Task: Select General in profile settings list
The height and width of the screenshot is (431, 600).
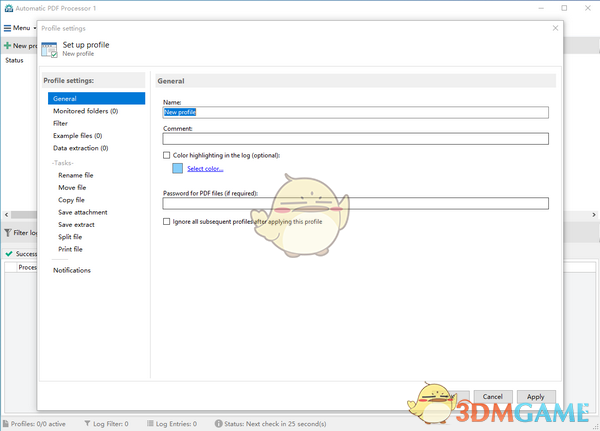Action: (96, 98)
